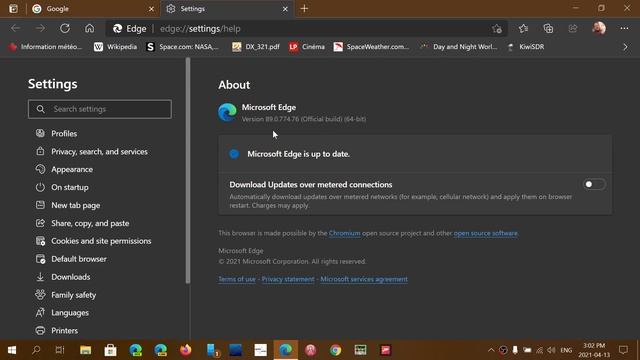Open Downloads settings

click(63, 277)
